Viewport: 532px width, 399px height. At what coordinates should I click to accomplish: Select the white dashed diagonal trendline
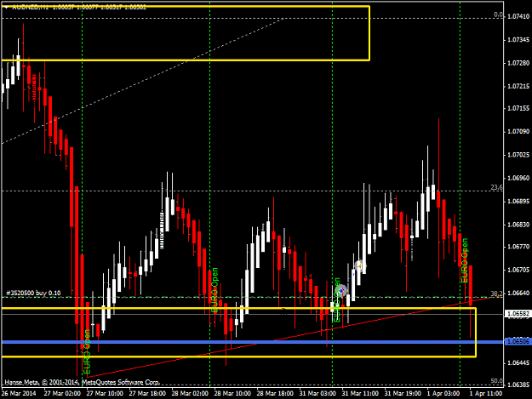(x=142, y=82)
